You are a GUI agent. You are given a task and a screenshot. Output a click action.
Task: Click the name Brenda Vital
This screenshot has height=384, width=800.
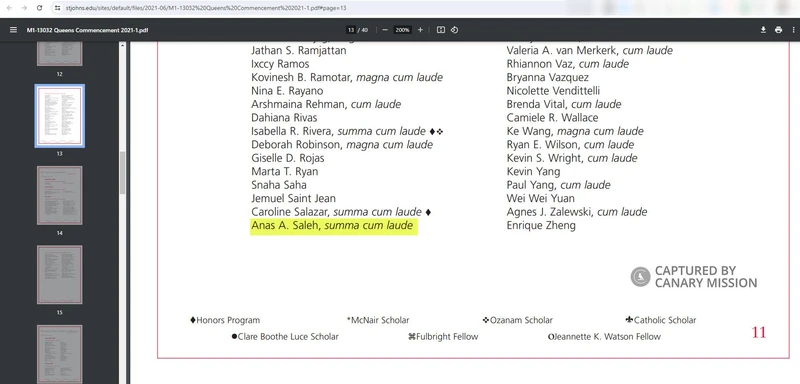tap(537, 105)
